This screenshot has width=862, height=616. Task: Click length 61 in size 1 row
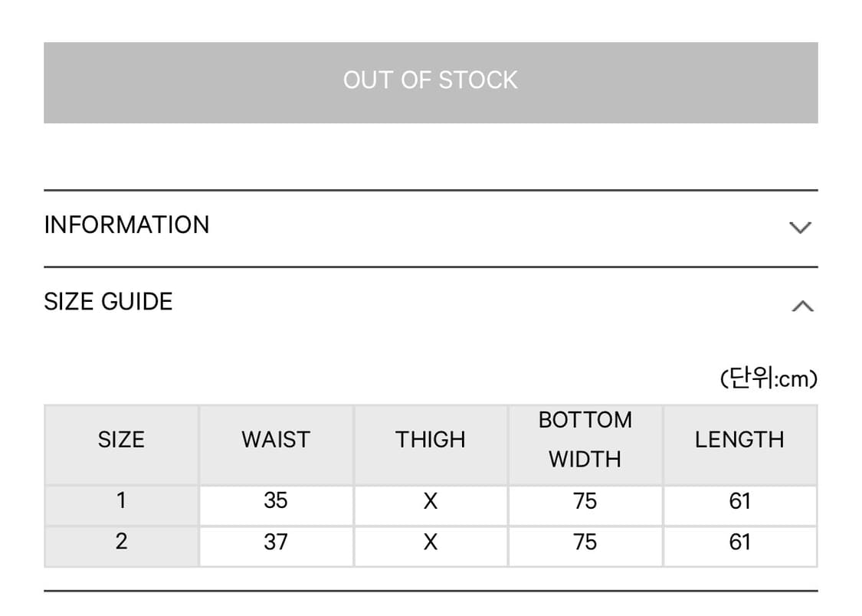tap(739, 501)
